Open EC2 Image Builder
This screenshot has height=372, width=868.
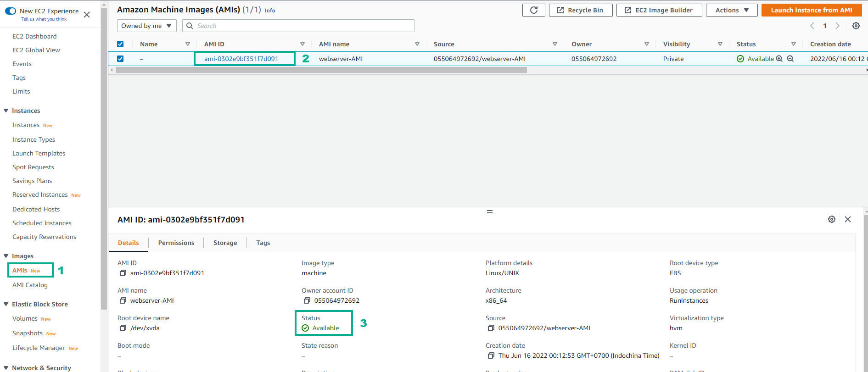659,10
